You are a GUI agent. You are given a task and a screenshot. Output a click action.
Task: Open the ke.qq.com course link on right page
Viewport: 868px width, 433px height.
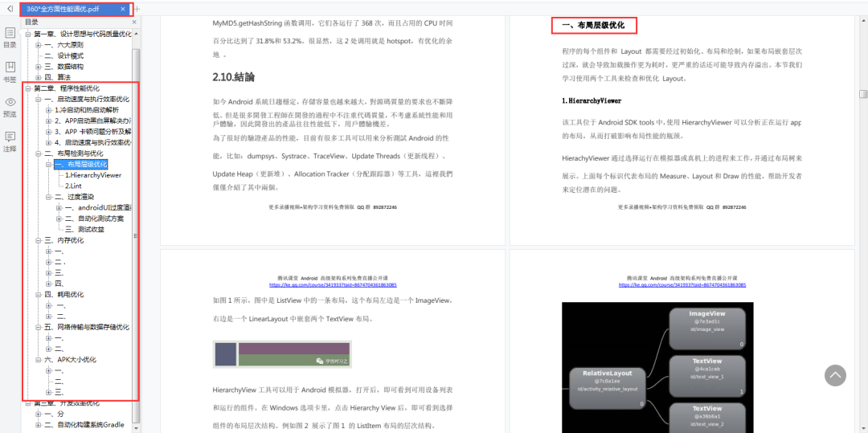(682, 284)
